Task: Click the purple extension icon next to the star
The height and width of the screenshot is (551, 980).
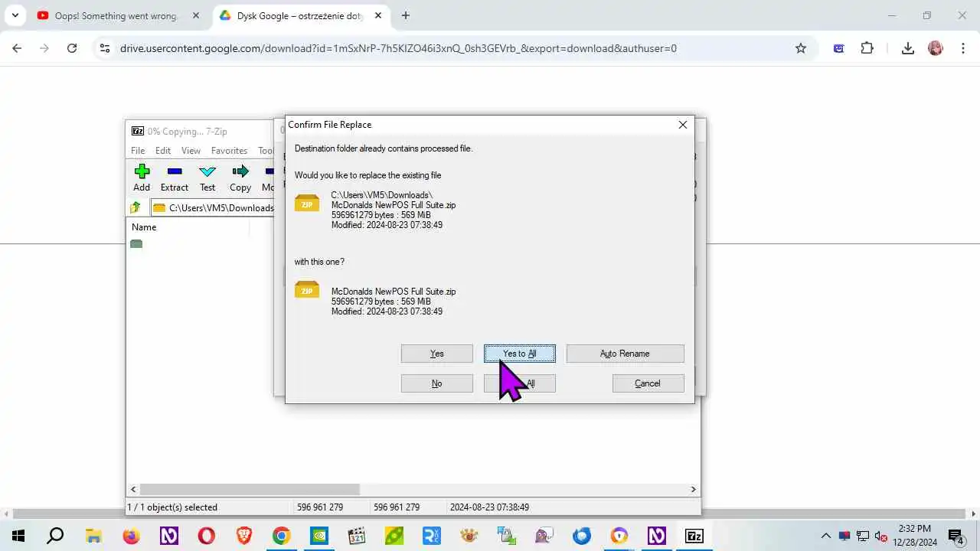Action: 839,48
